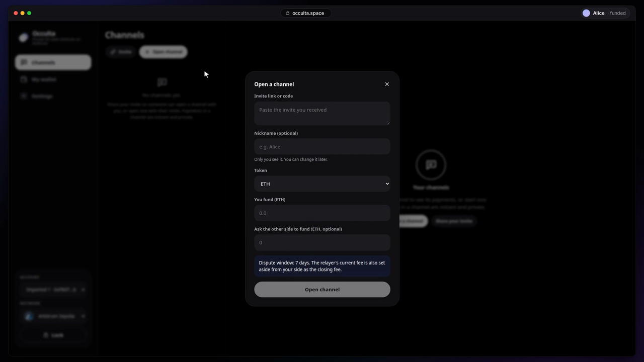Click the Occulta logo in the sidebar
This screenshot has height=362, width=644.
tap(24, 38)
